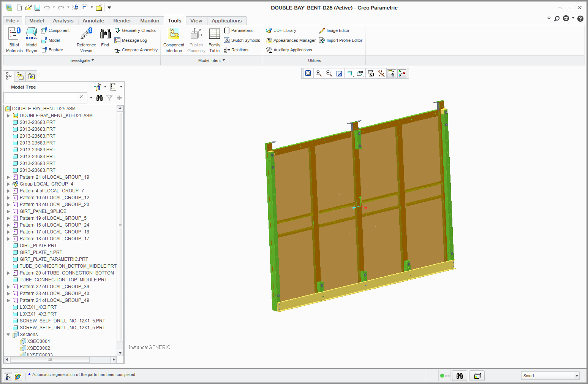Open saved orientations dropdown

(x=360, y=73)
